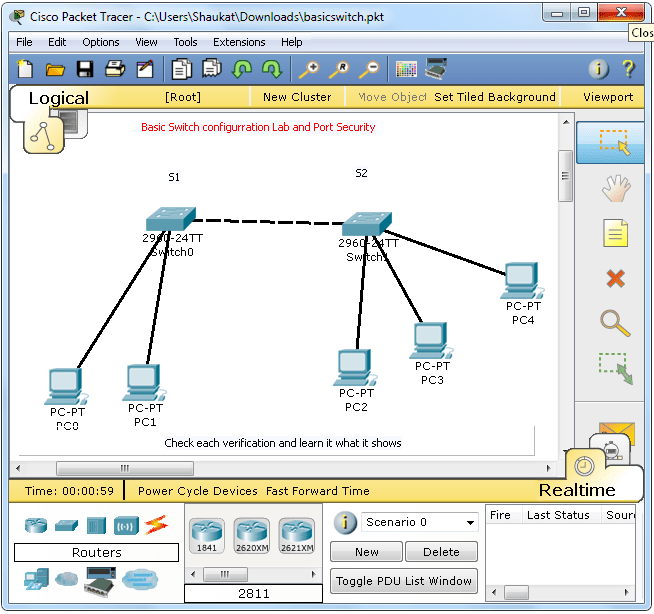The image size is (654, 614).
Task: Click the workspace horizontal scrollbar thumb
Action: coord(125,468)
